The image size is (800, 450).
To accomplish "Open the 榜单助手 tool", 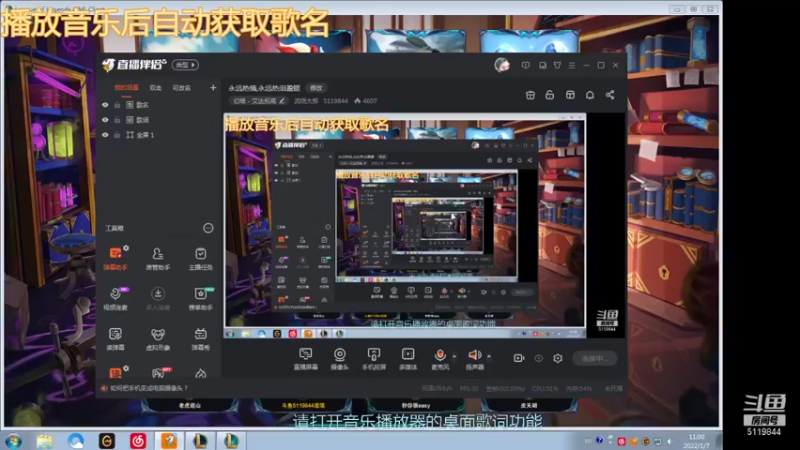I will tap(201, 298).
